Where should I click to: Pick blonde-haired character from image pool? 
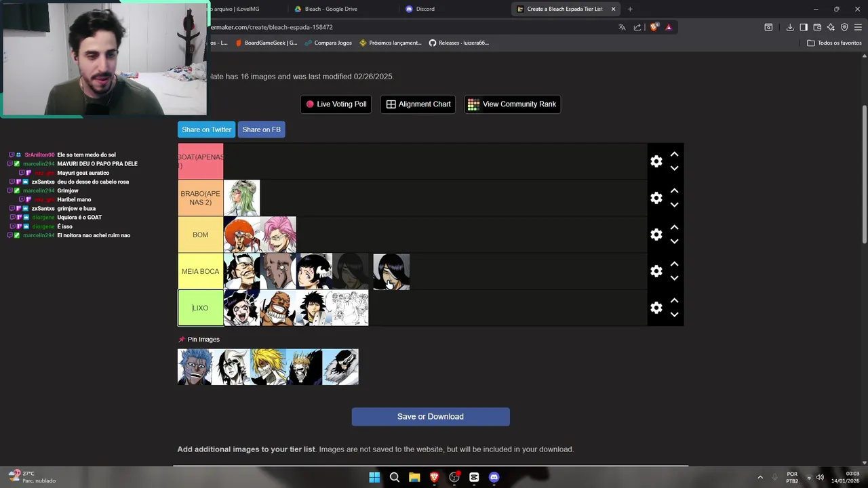tap(268, 367)
